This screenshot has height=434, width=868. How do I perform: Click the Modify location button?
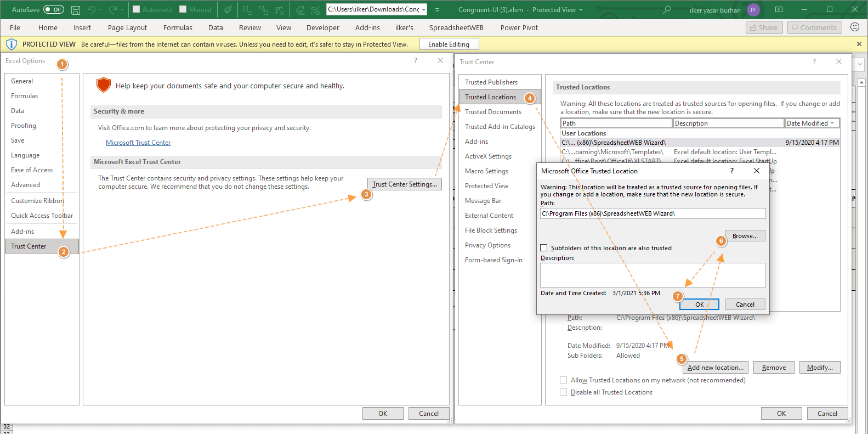[x=820, y=368]
